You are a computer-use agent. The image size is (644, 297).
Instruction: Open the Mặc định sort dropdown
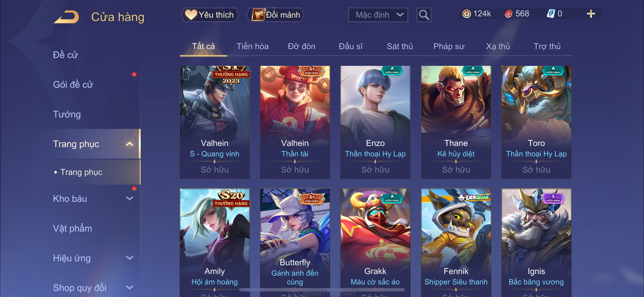coord(378,15)
